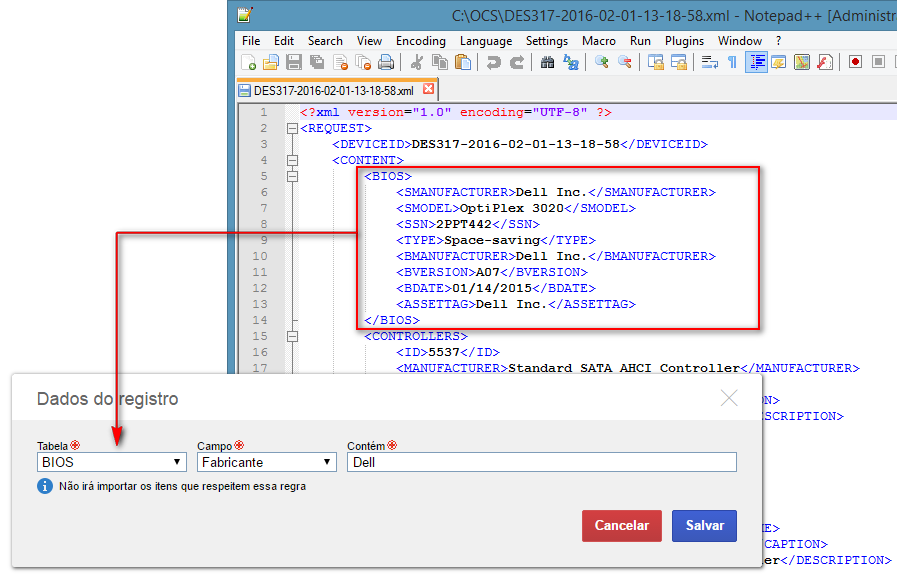Click the Save floppy disk icon
This screenshot has height=574, width=897.
pyautogui.click(x=293, y=62)
